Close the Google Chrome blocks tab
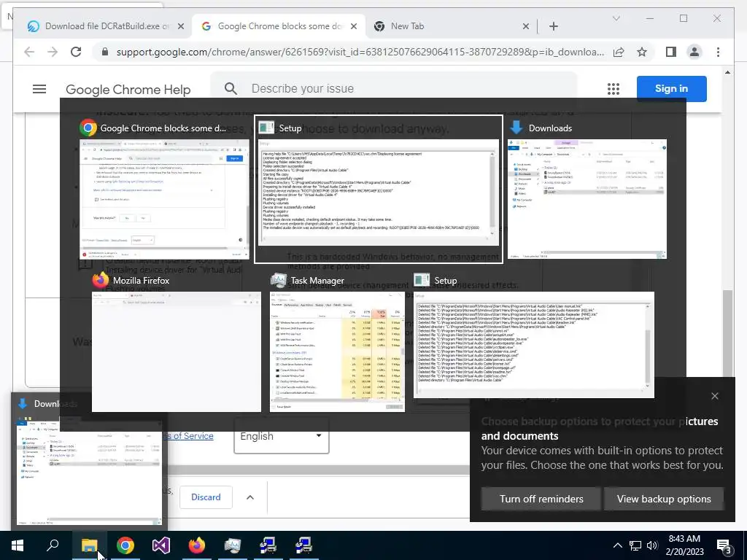Image resolution: width=747 pixels, height=560 pixels. (x=354, y=26)
